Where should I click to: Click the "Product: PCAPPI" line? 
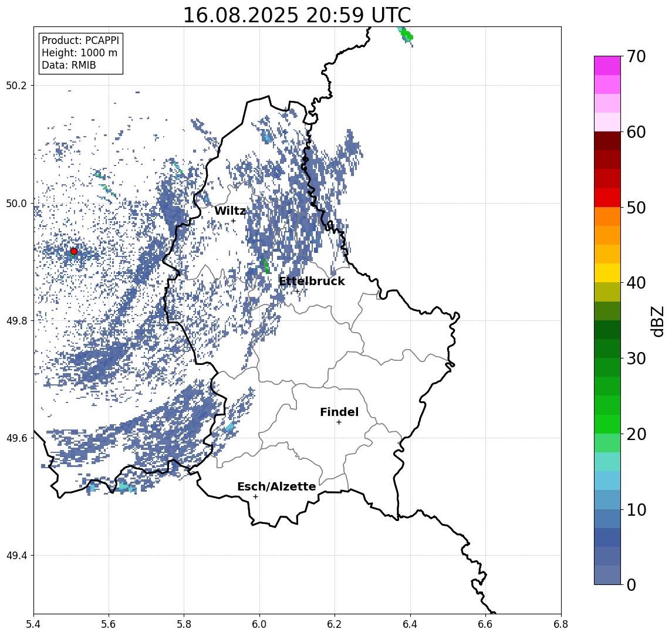pyautogui.click(x=80, y=40)
